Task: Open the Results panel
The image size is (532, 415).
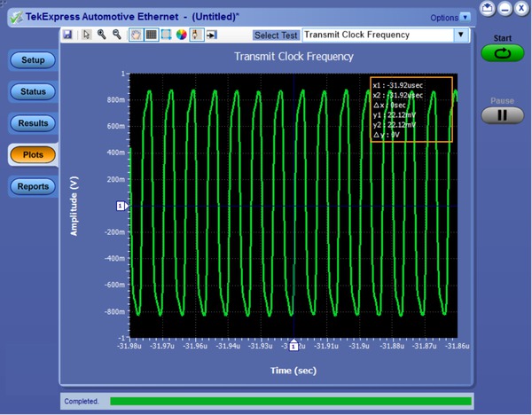Action: click(33, 123)
